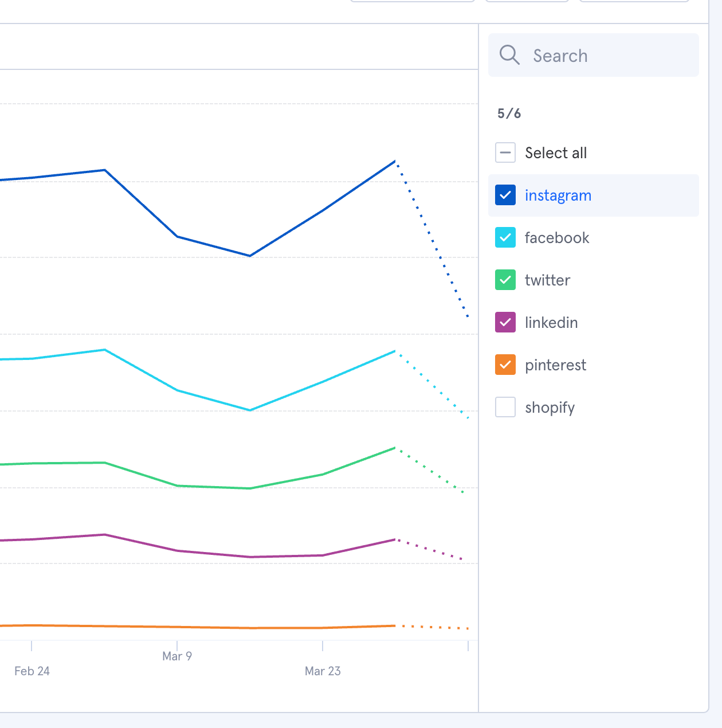This screenshot has width=722, height=728.
Task: Click the facebook label text
Action: [556, 238]
